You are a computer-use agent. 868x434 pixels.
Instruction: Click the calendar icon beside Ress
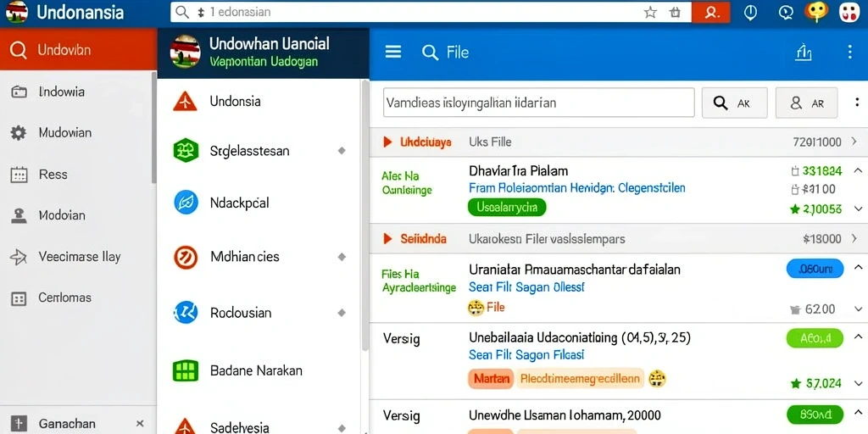point(19,175)
